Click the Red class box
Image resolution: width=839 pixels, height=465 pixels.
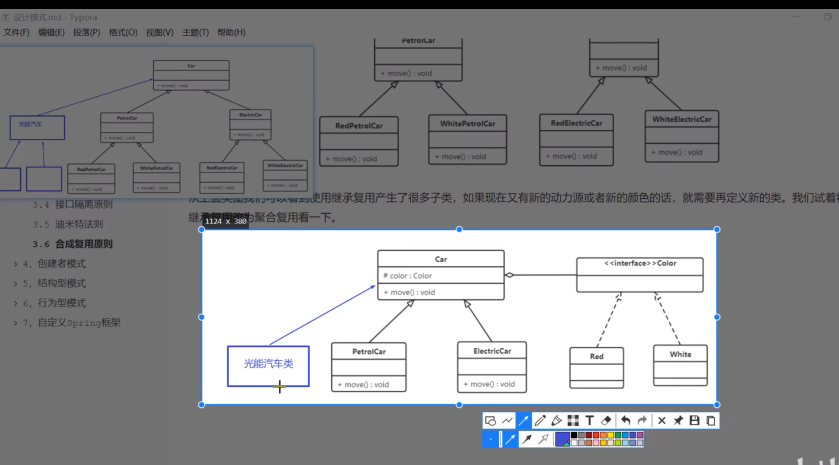(x=597, y=368)
